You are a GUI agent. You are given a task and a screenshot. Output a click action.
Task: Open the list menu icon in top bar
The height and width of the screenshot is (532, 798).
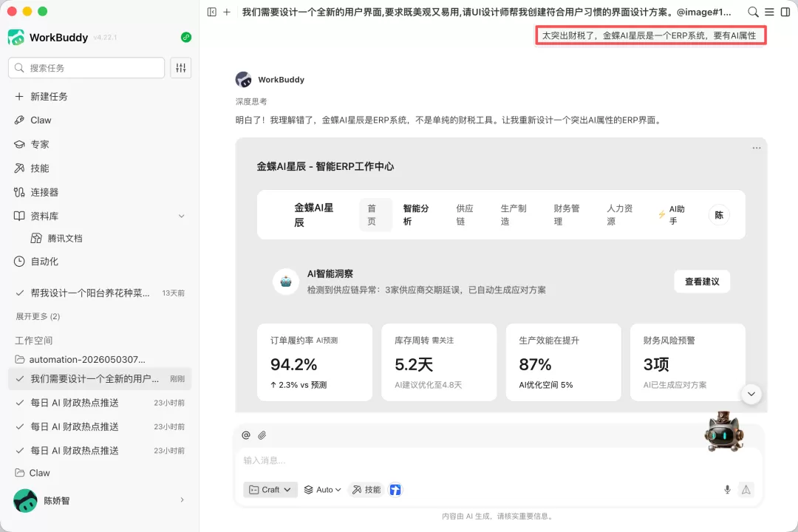click(769, 12)
